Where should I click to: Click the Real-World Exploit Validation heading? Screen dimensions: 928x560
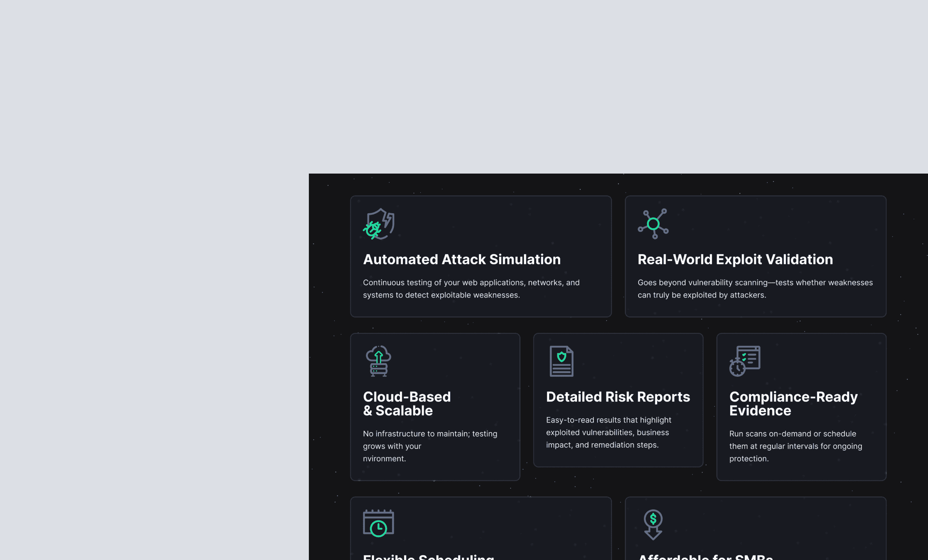pyautogui.click(x=735, y=259)
